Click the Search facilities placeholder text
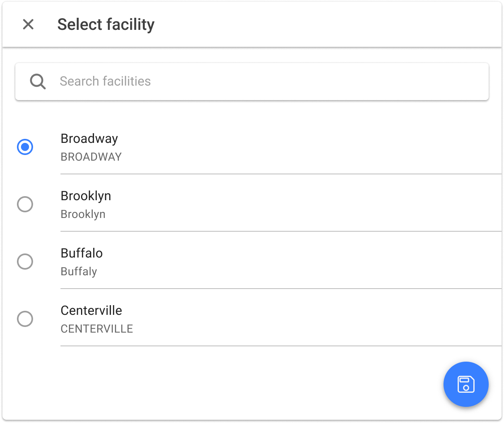 pos(105,81)
